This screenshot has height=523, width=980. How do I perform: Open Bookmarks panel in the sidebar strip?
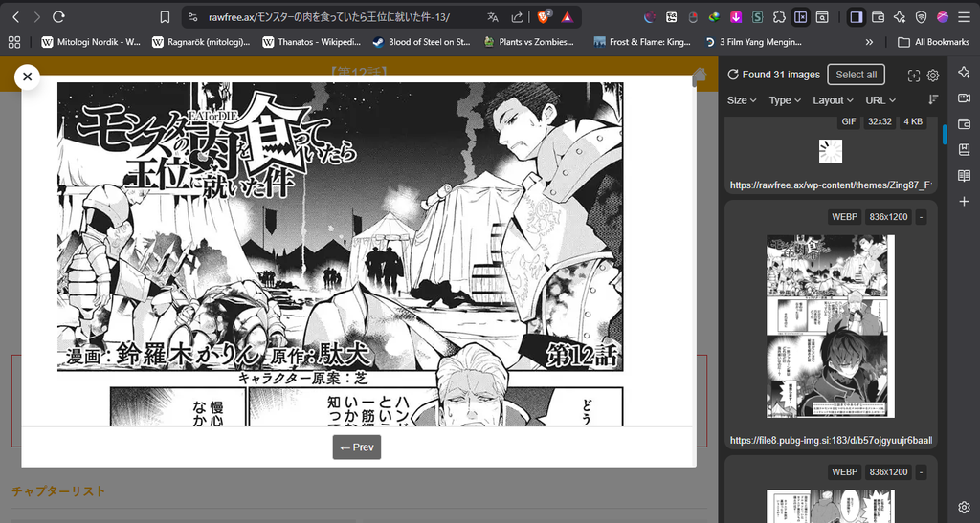click(964, 150)
